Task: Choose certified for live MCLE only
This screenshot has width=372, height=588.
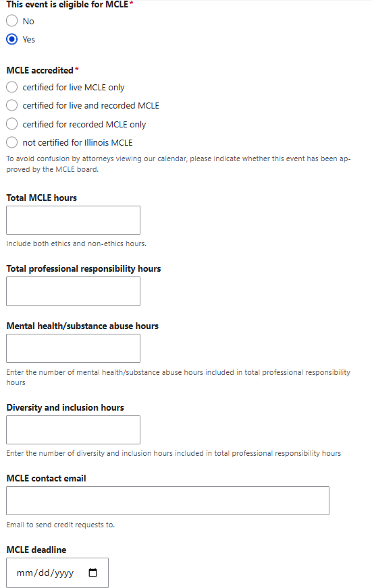Action: tap(11, 87)
